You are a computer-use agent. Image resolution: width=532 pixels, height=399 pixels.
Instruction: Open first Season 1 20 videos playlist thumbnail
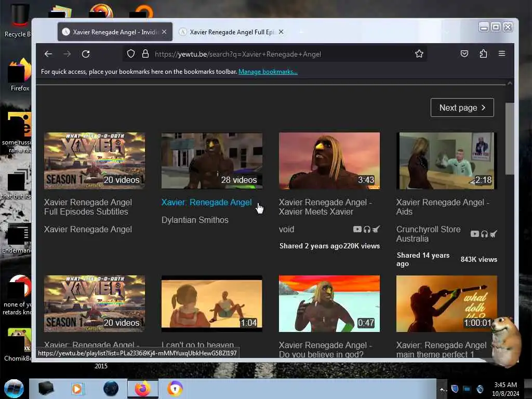coord(95,161)
